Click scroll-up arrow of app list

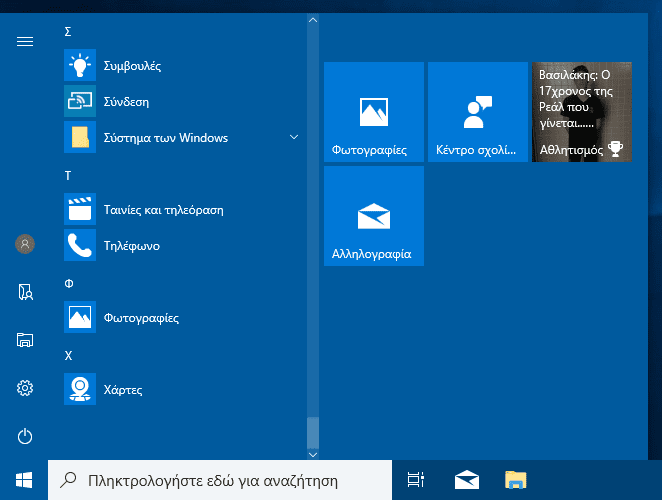click(313, 20)
